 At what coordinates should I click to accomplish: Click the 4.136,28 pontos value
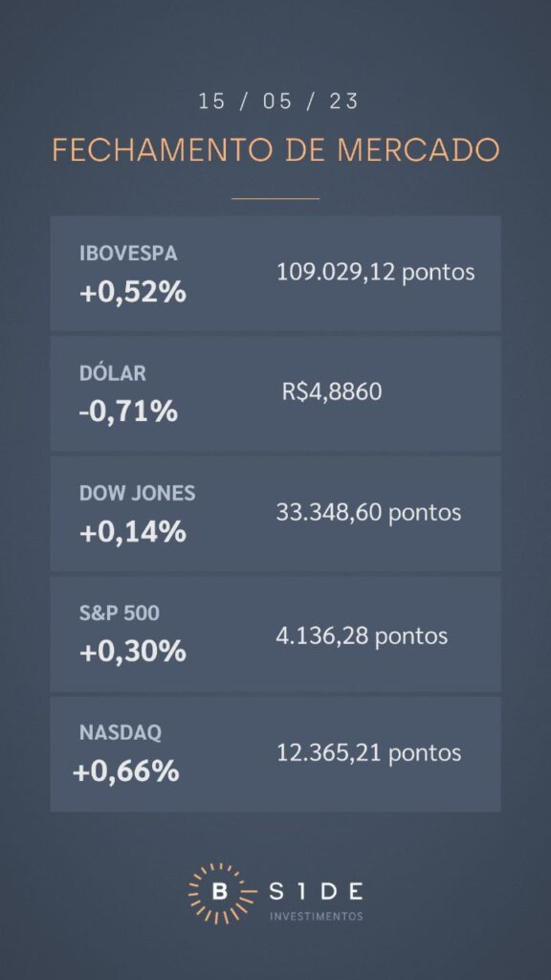pos(362,636)
